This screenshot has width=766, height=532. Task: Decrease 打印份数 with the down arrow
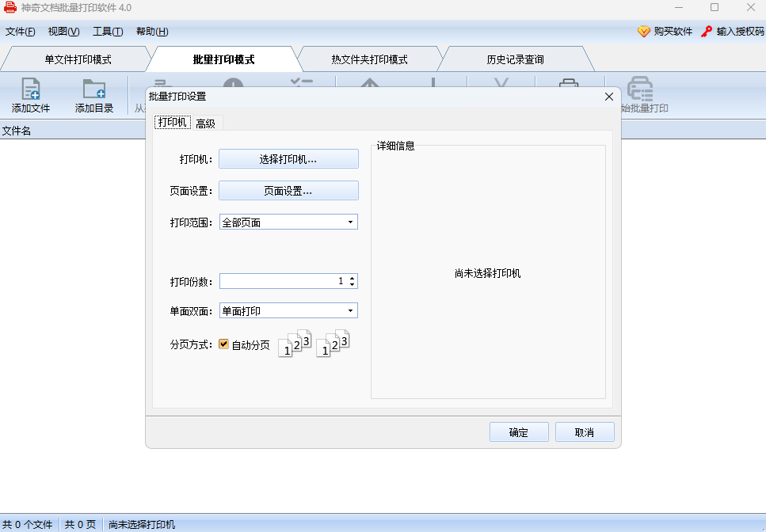[353, 284]
